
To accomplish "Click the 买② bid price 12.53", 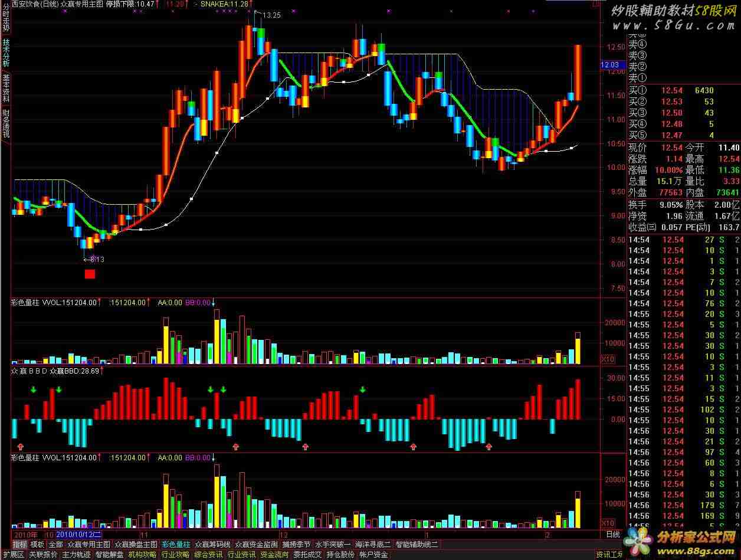I will click(x=672, y=101).
